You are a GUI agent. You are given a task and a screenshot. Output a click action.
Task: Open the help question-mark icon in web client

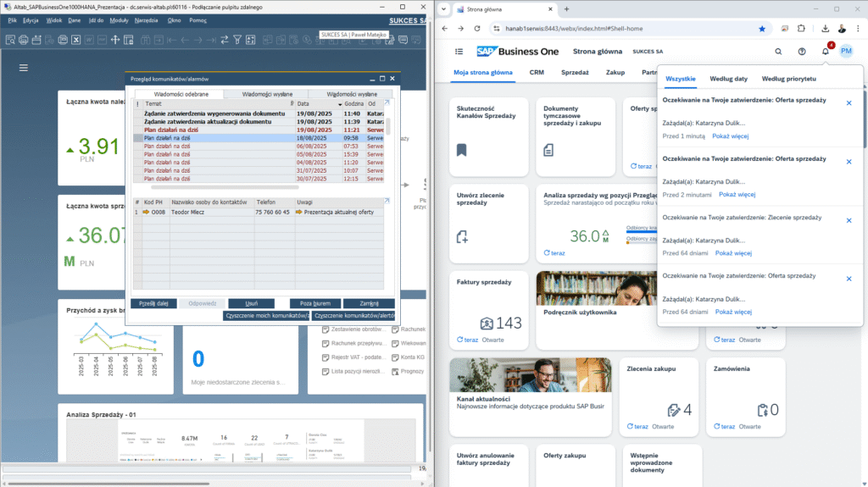(802, 52)
